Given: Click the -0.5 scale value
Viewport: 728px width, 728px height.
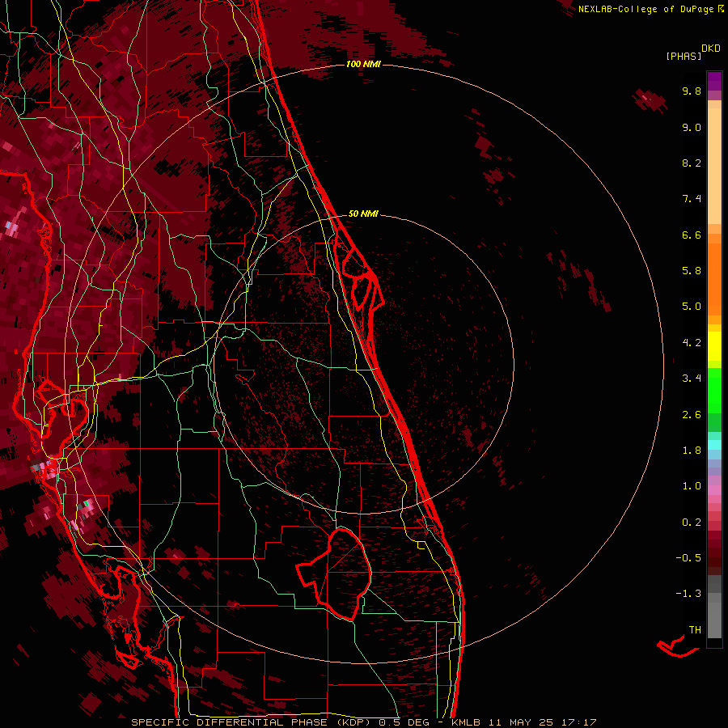Looking at the screenshot, I should point(688,558).
